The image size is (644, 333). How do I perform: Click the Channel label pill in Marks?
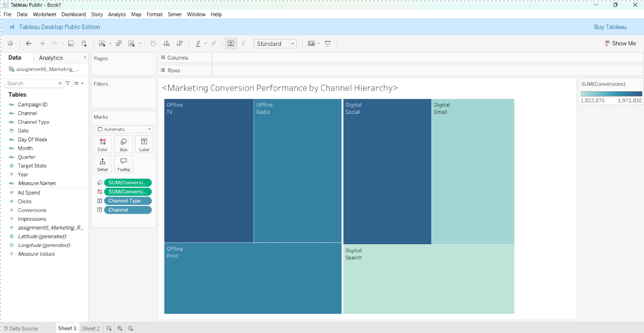click(x=127, y=210)
